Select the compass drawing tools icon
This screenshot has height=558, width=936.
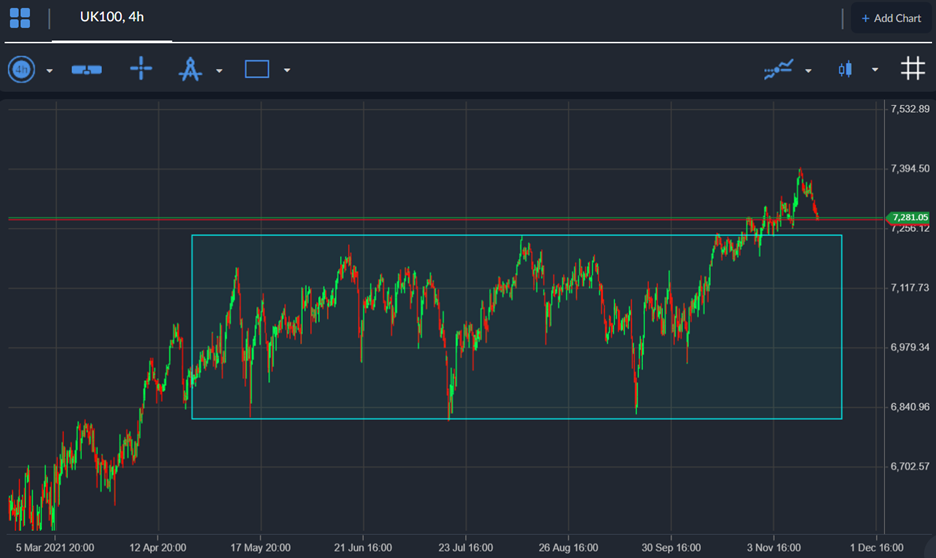(190, 69)
